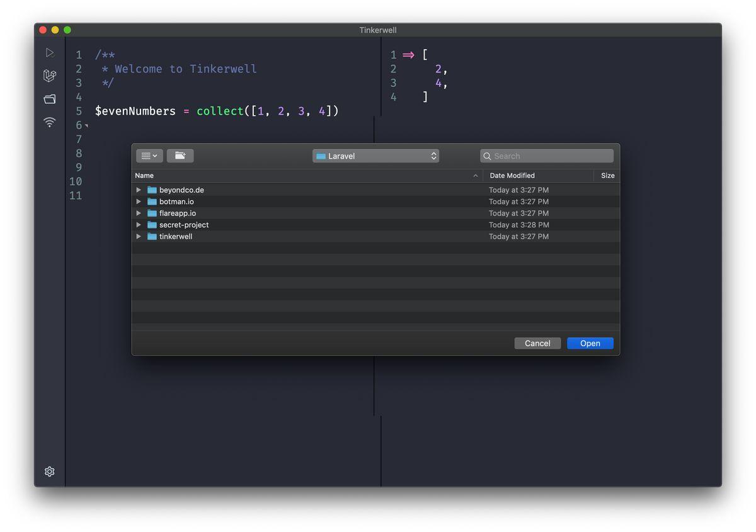Open the folder icon in Tinkerwell sidebar
756x532 pixels.
tap(50, 99)
